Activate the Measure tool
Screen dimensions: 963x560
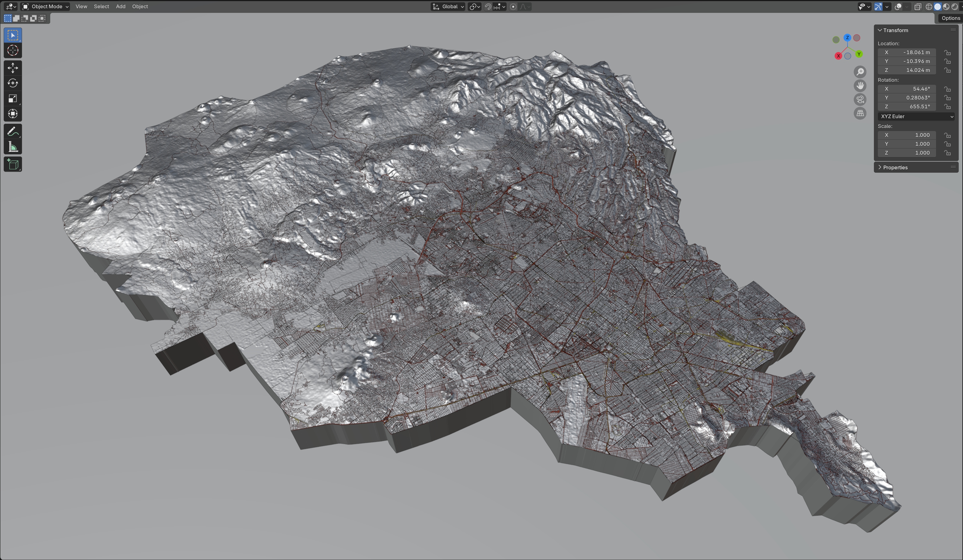point(13,147)
